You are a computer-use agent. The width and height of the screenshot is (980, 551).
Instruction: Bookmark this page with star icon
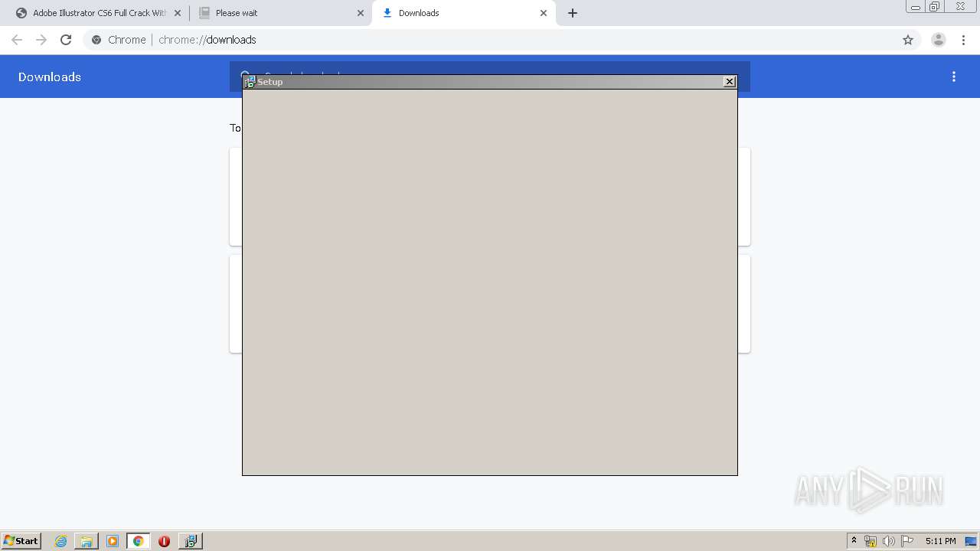click(x=908, y=40)
